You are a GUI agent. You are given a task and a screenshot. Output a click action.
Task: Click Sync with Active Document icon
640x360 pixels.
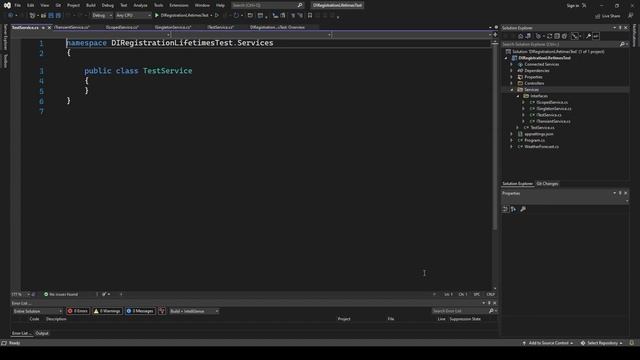pyautogui.click(x=549, y=36)
